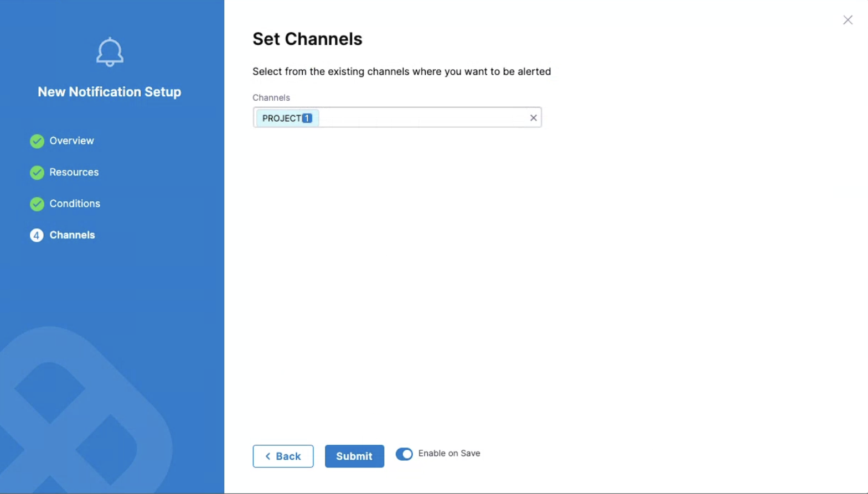Select the PROJECT channel tag
The image size is (868, 494).
tap(281, 118)
